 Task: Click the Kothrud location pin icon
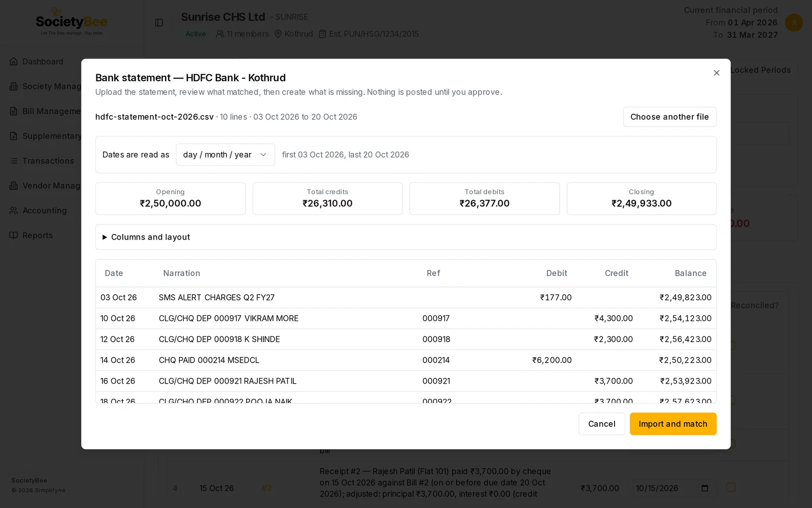(x=278, y=34)
